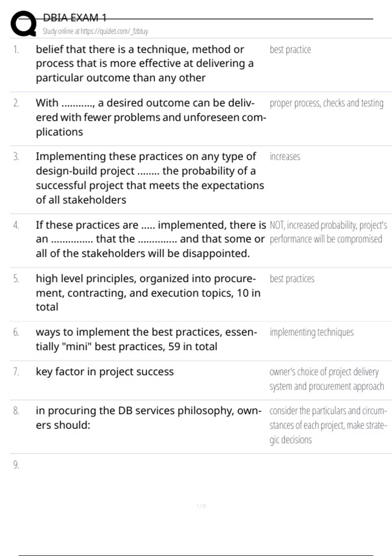Screen dimensions: 392x556
Task: Click the text 'high level principles, organized into procurement'
Action: point(148,293)
